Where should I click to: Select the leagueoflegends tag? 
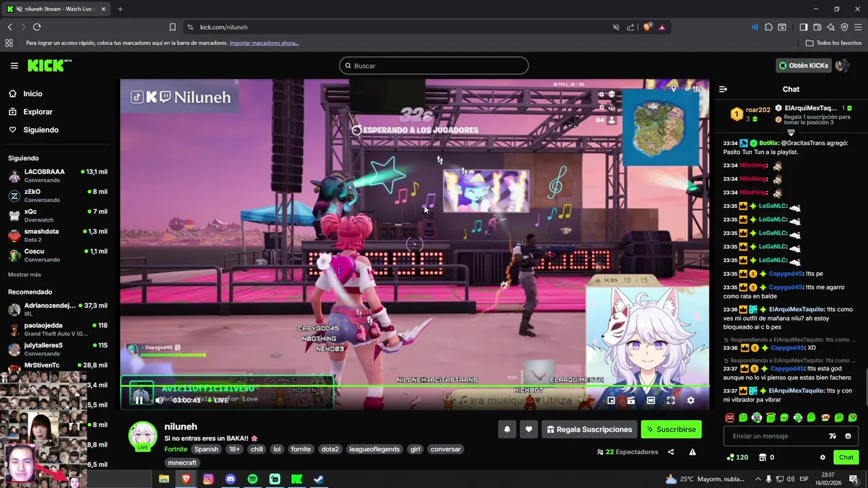(374, 449)
